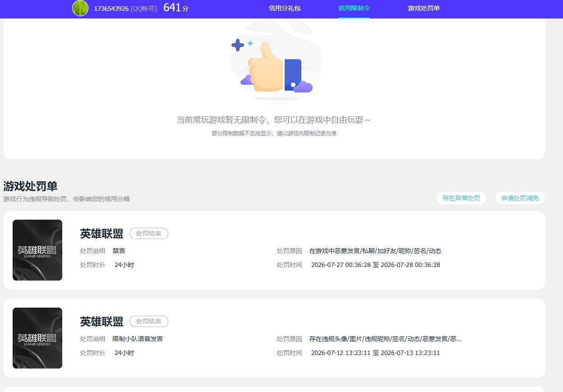Click the 英雄联盟 title of the 禁言 record
Image resolution: width=563 pixels, height=392 pixels.
pyautogui.click(x=102, y=233)
